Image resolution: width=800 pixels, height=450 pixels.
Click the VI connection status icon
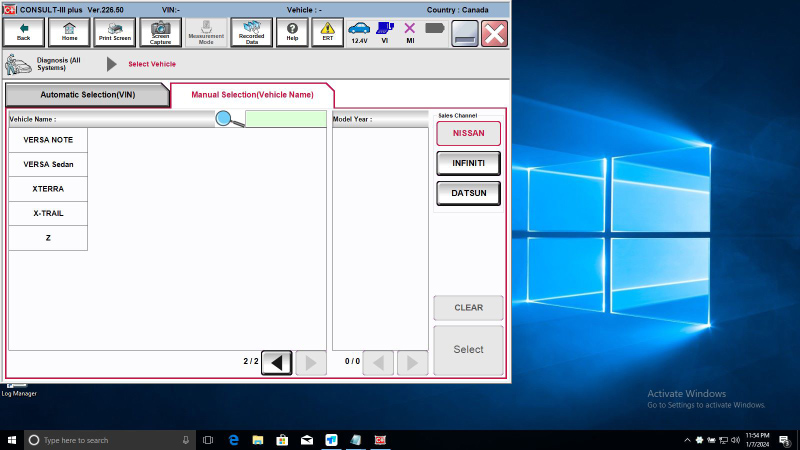point(385,33)
